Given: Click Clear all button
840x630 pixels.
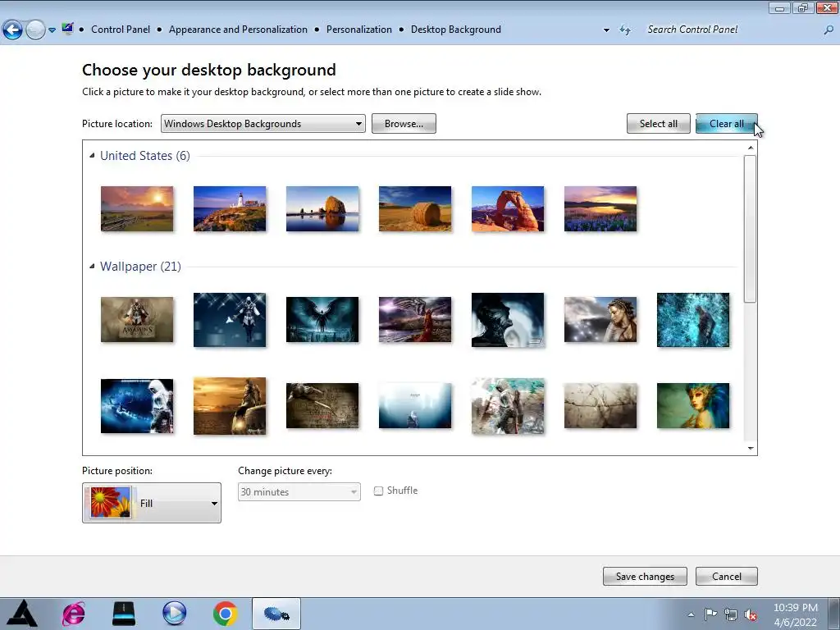Looking at the screenshot, I should 727,124.
